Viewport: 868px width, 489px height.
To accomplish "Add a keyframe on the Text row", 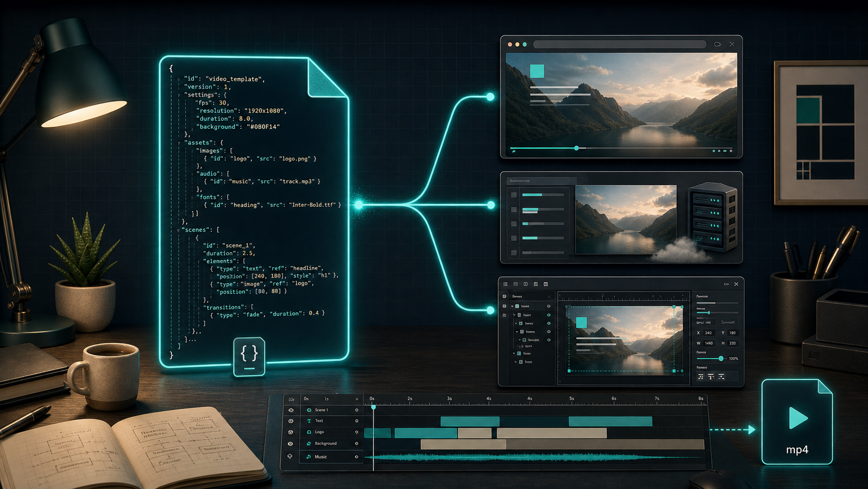I will click(357, 421).
